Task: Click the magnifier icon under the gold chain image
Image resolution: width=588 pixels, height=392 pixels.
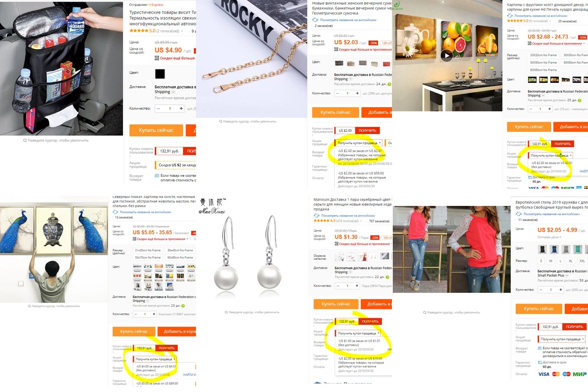Action: [x=221, y=121]
